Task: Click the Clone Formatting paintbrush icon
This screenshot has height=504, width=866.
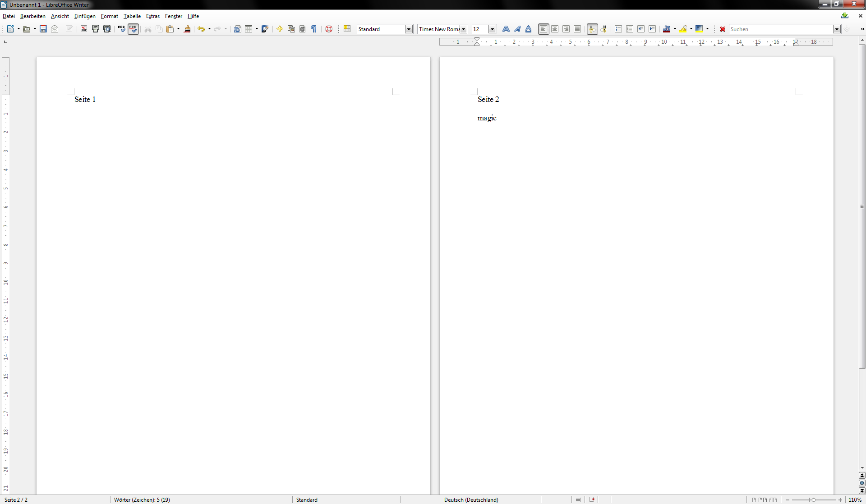Action: click(x=187, y=29)
